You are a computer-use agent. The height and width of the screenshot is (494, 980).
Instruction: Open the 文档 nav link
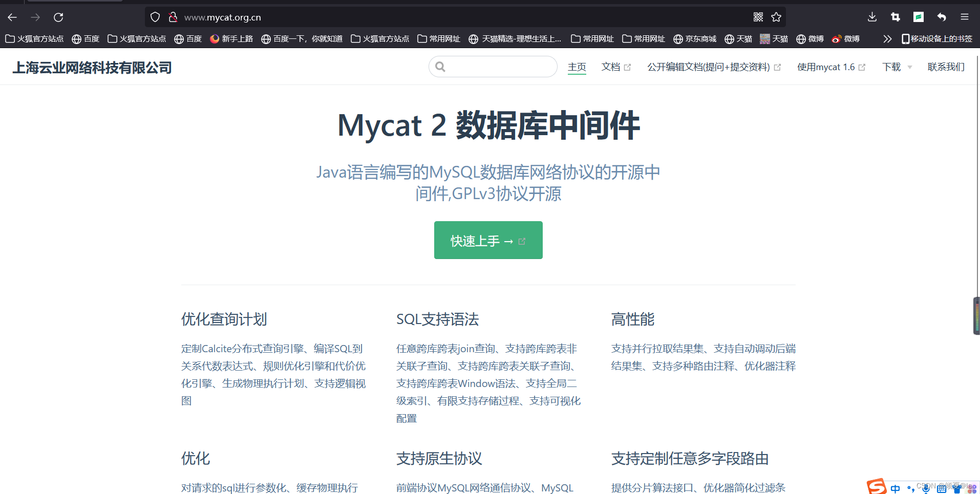coord(616,67)
